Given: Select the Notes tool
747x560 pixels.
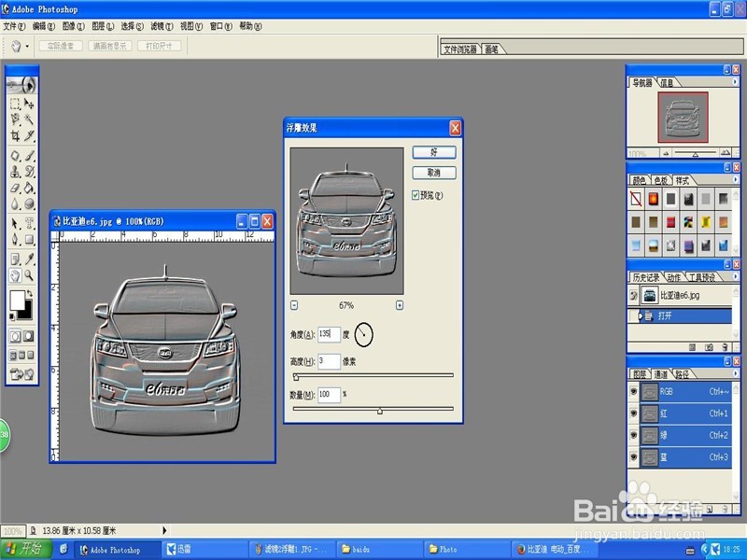Looking at the screenshot, I should [15, 259].
